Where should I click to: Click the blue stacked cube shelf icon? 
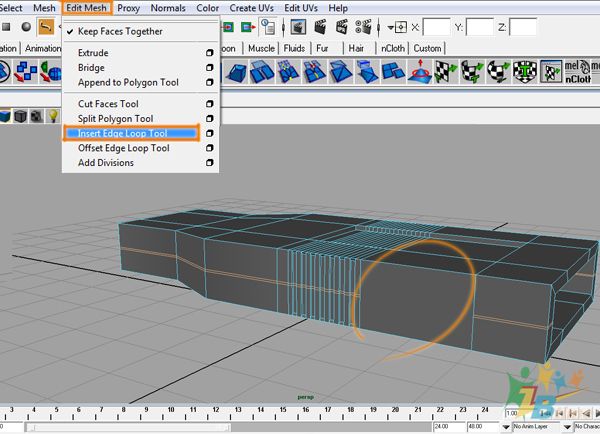click(x=367, y=72)
